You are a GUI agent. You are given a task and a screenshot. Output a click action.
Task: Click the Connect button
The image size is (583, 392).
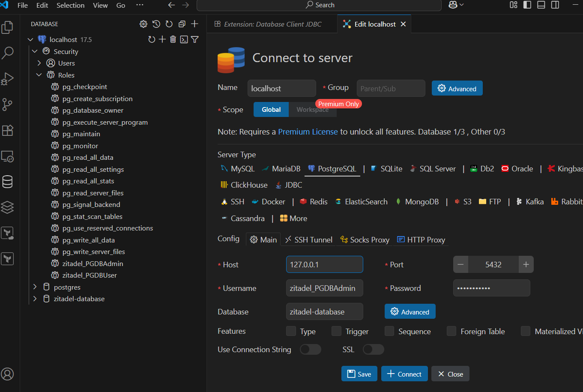404,374
